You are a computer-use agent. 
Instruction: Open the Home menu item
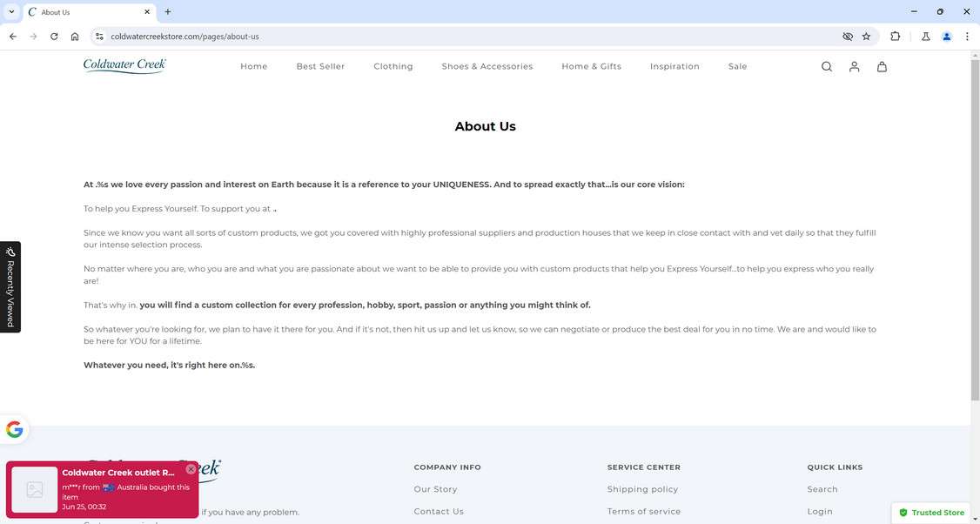click(x=254, y=66)
